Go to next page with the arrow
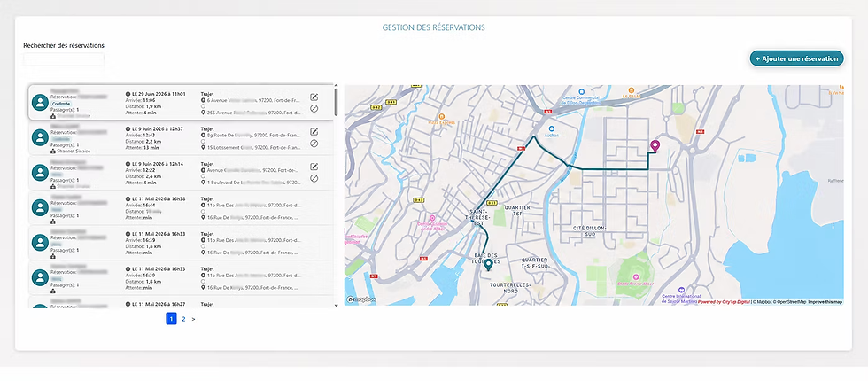This screenshot has width=868, height=381. tap(193, 319)
